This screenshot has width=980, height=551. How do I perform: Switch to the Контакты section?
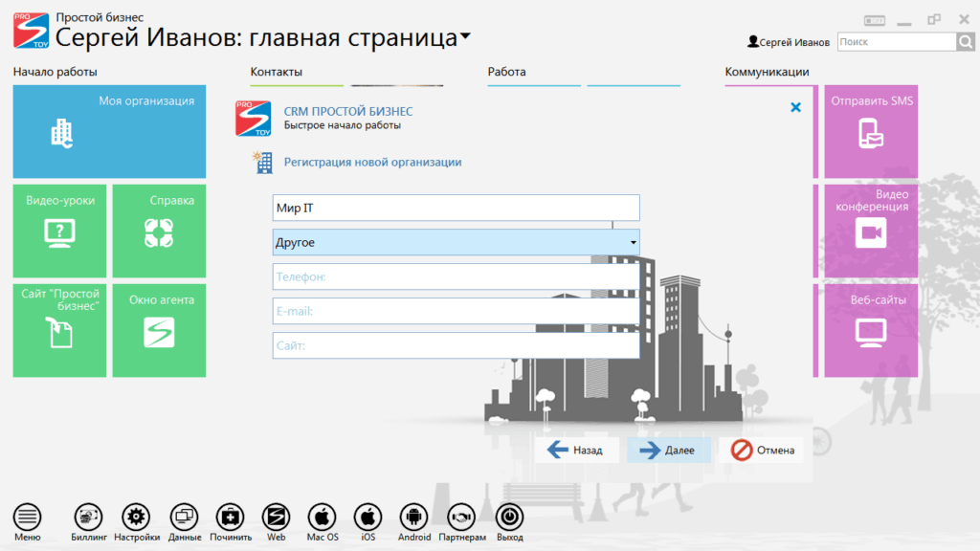coord(277,72)
